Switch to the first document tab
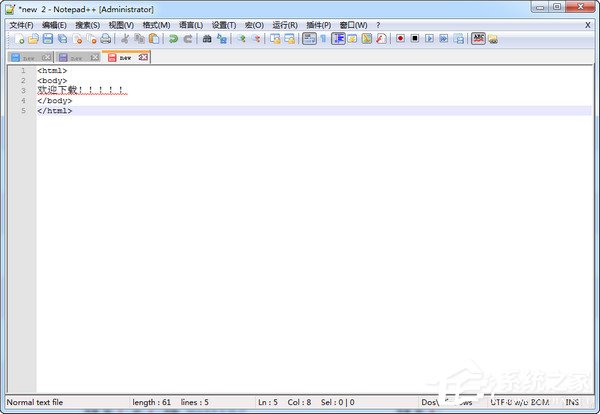 click(x=27, y=57)
